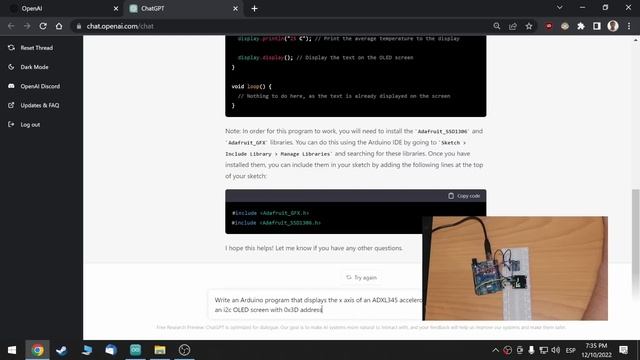Copy code of the include snippet
This screenshot has width=640, height=360.
[464, 196]
